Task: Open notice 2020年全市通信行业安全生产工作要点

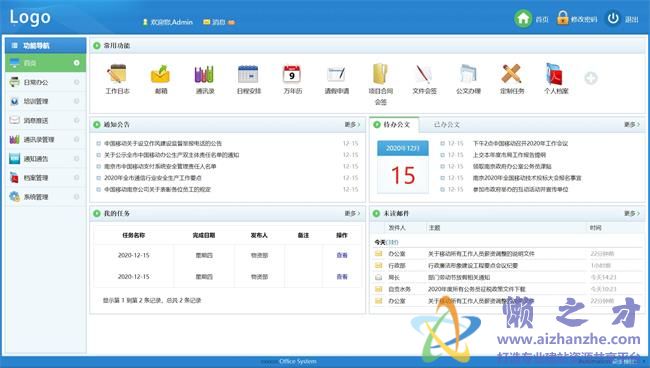Action: 153,178
